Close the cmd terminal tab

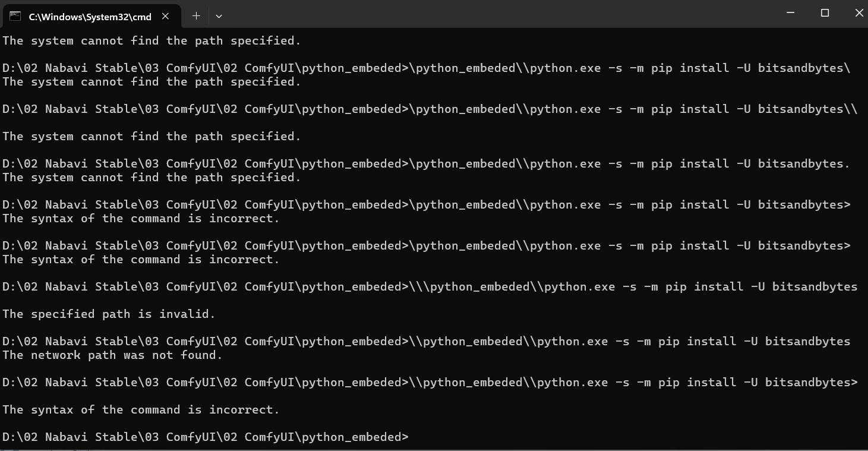[x=166, y=16]
